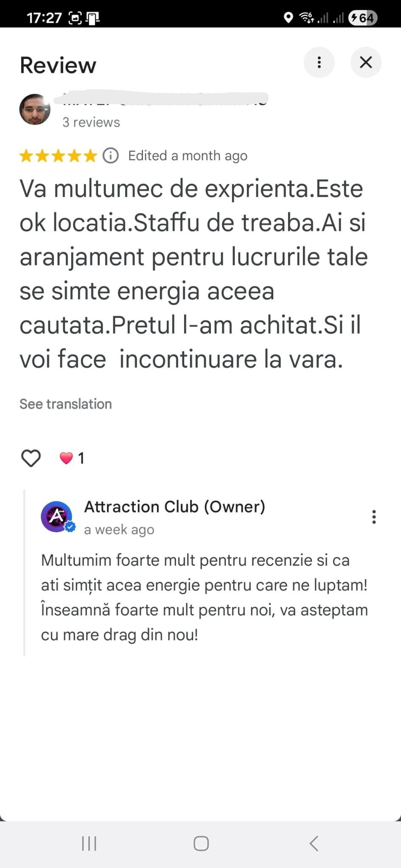Like the review with outline heart
The width and height of the screenshot is (401, 868).
tap(31, 458)
